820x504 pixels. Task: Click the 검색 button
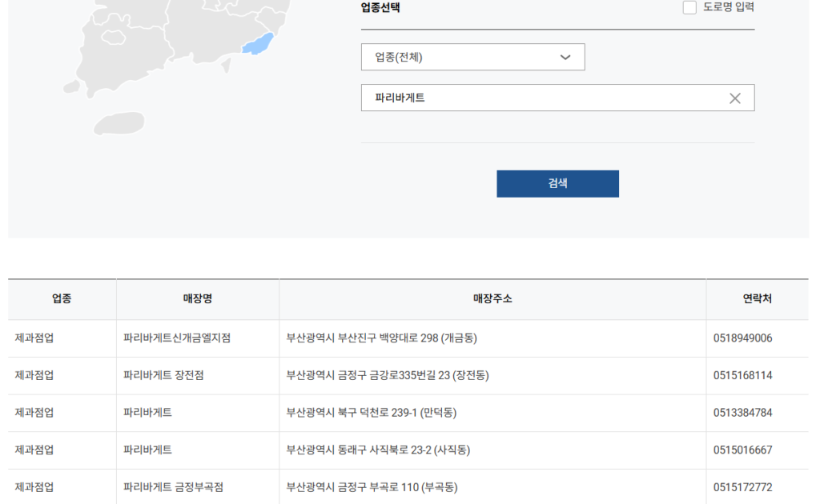tap(557, 183)
